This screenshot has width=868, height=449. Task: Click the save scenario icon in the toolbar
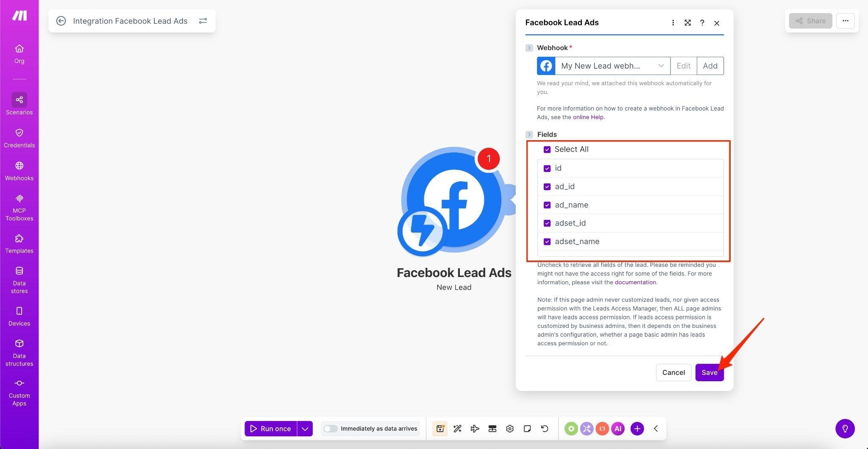click(440, 429)
